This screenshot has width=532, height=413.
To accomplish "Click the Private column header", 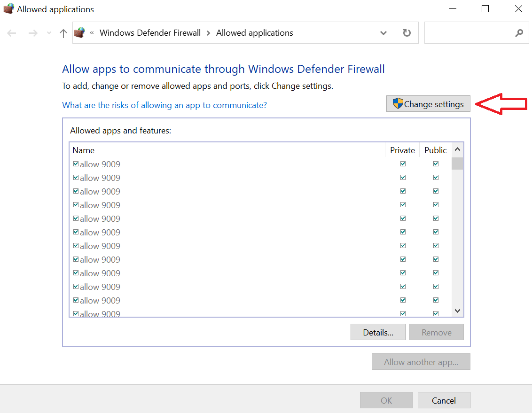I will tap(402, 150).
